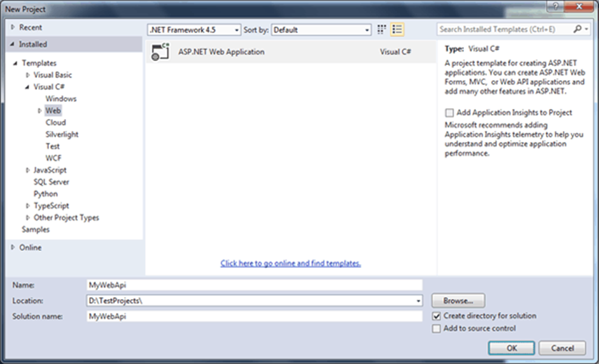Image resolution: width=599 pixels, height=364 pixels.
Task: Select the Recent header
Action: tap(31, 27)
